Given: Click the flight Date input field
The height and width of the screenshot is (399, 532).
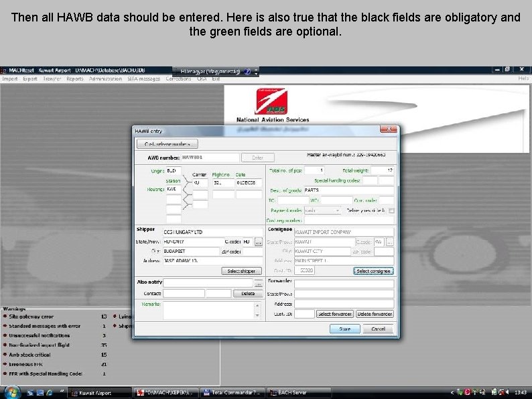Looking at the screenshot, I should pyautogui.click(x=249, y=182).
